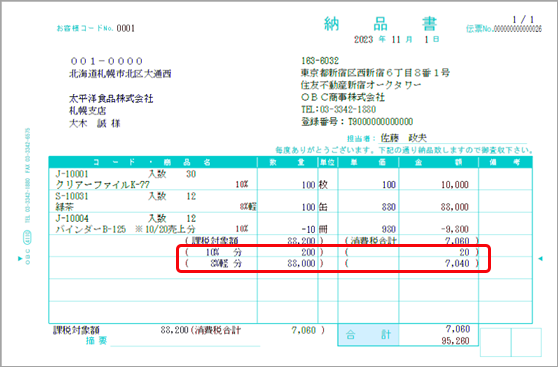Click the 金額 column header

pos(439,162)
